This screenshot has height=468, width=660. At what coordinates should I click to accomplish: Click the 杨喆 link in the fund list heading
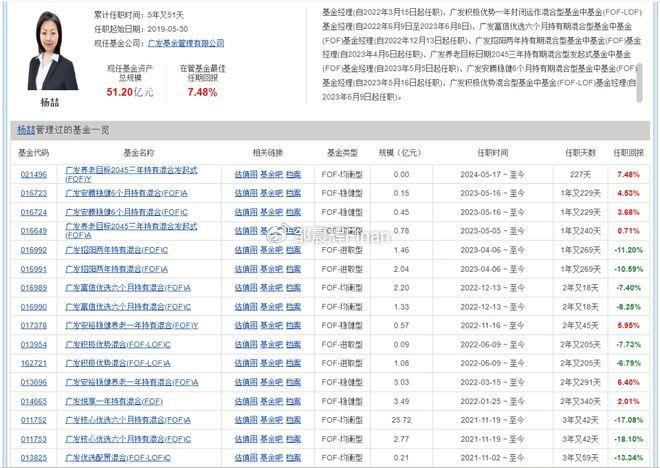coord(26,130)
